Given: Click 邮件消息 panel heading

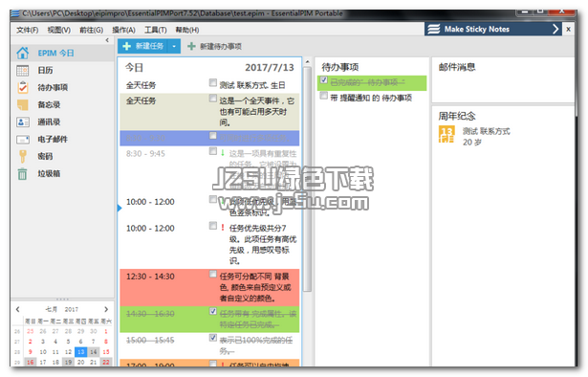Looking at the screenshot, I should (x=457, y=67).
